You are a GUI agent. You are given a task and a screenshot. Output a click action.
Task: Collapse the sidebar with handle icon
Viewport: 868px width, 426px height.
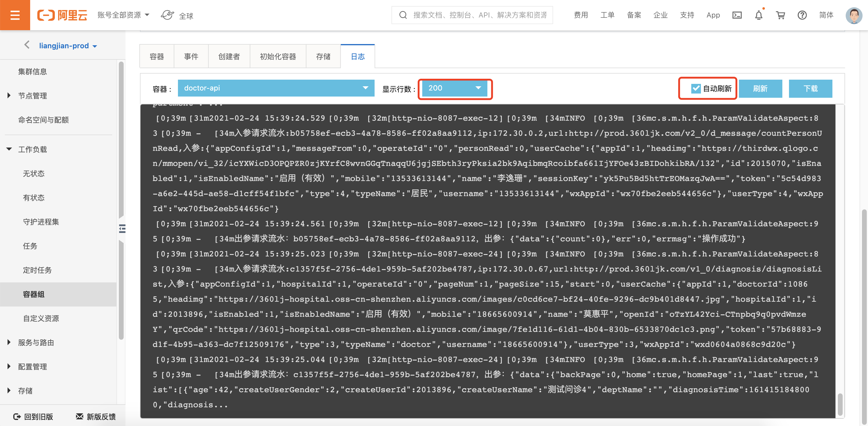tap(122, 229)
